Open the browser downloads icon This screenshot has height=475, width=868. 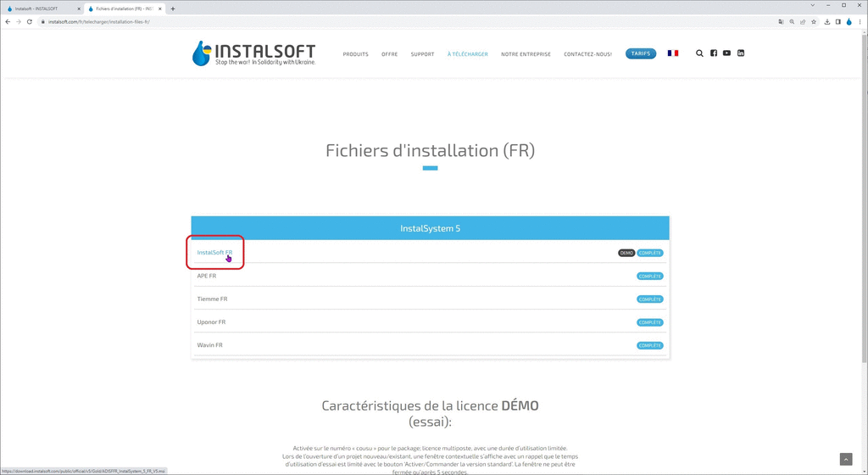(x=827, y=21)
